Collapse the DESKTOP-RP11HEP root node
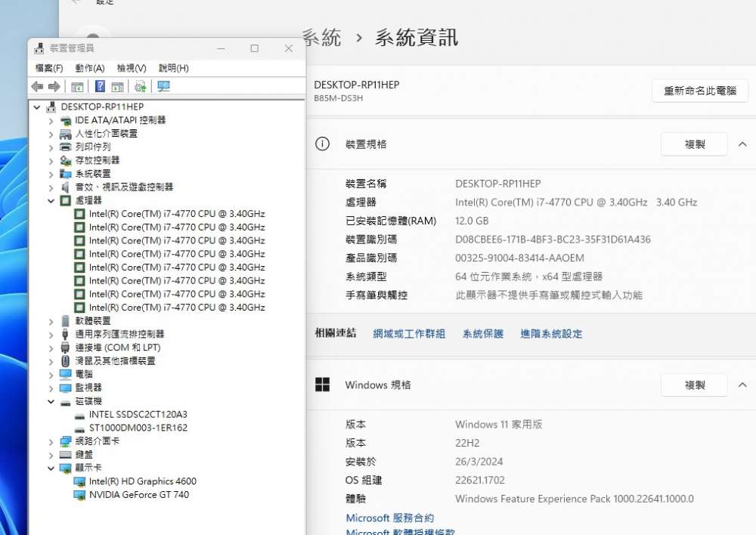Image resolution: width=756 pixels, height=535 pixels. pyautogui.click(x=37, y=107)
